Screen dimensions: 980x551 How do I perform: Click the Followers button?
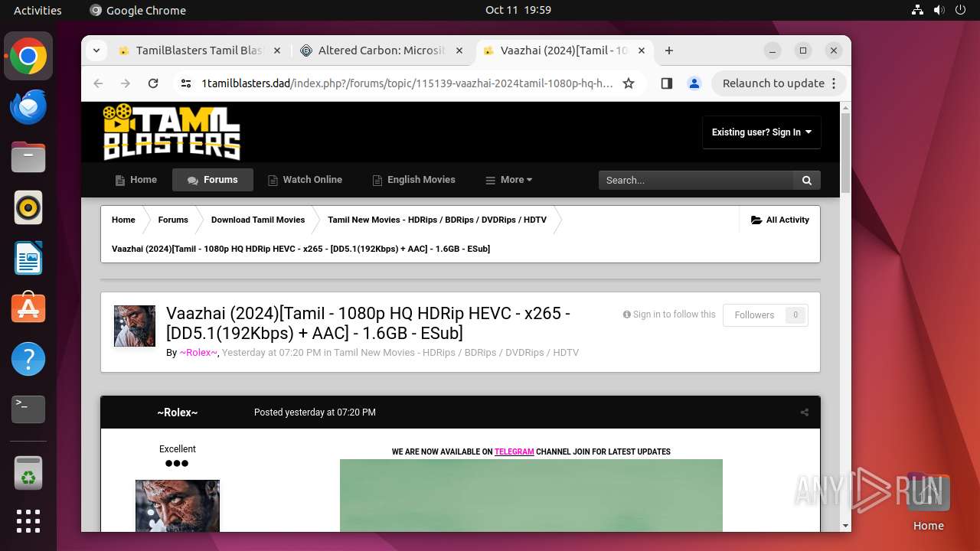pyautogui.click(x=766, y=315)
